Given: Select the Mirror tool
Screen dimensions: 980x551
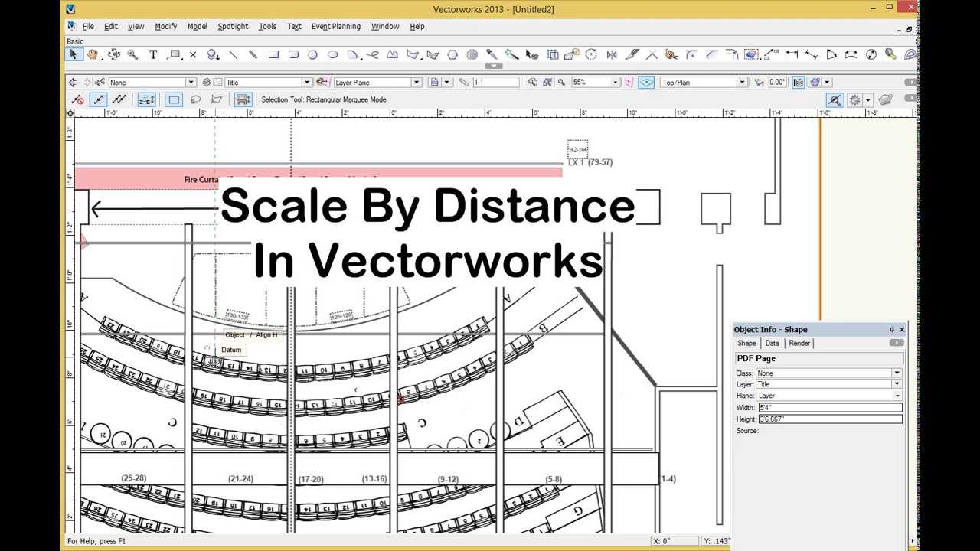Looking at the screenshot, I should [x=612, y=54].
